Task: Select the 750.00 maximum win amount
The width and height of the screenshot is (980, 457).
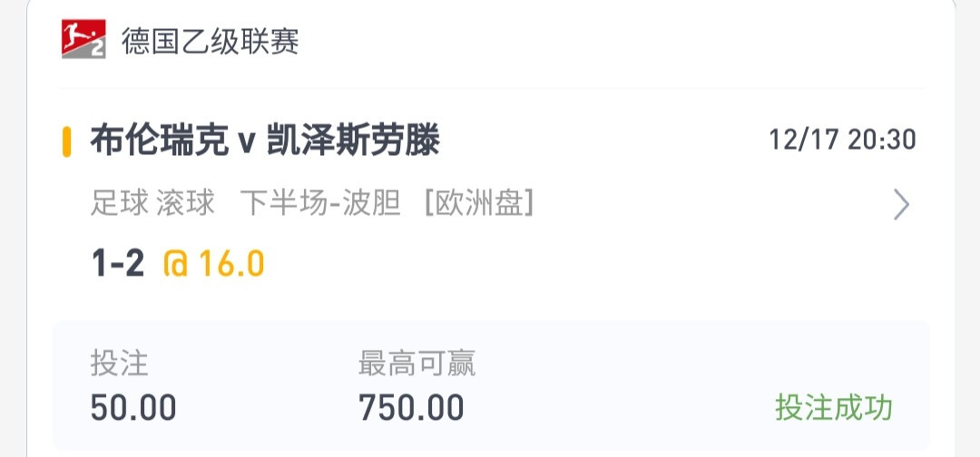Action: (411, 408)
